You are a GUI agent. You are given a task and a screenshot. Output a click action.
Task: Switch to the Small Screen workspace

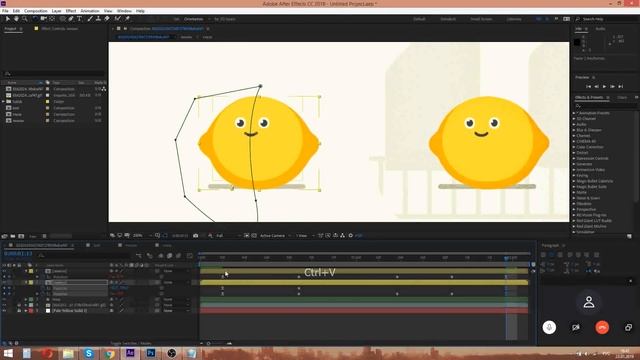(x=481, y=19)
